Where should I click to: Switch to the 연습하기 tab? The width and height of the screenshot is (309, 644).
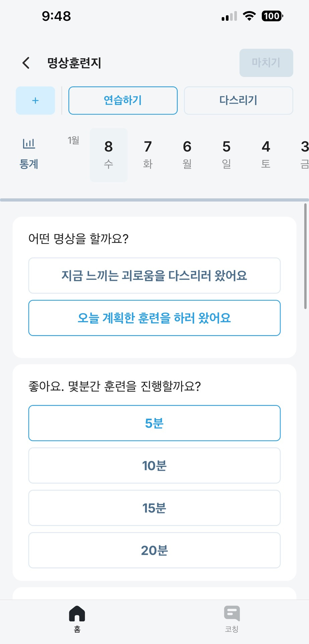tap(123, 101)
